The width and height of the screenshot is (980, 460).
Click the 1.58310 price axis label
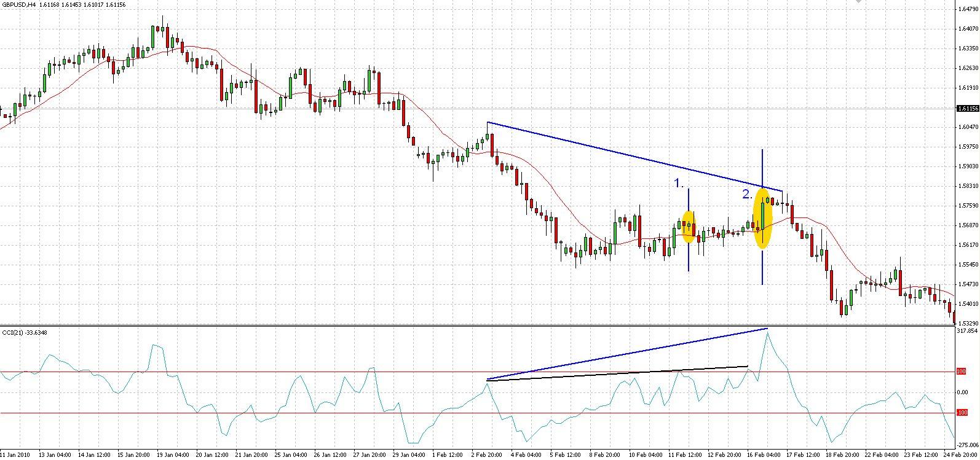coord(968,186)
